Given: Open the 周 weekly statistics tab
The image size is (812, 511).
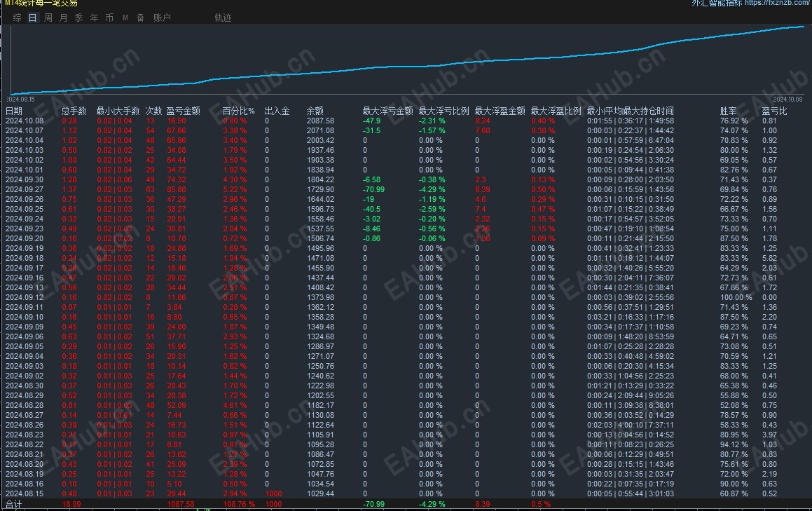Looking at the screenshot, I should coord(48,18).
